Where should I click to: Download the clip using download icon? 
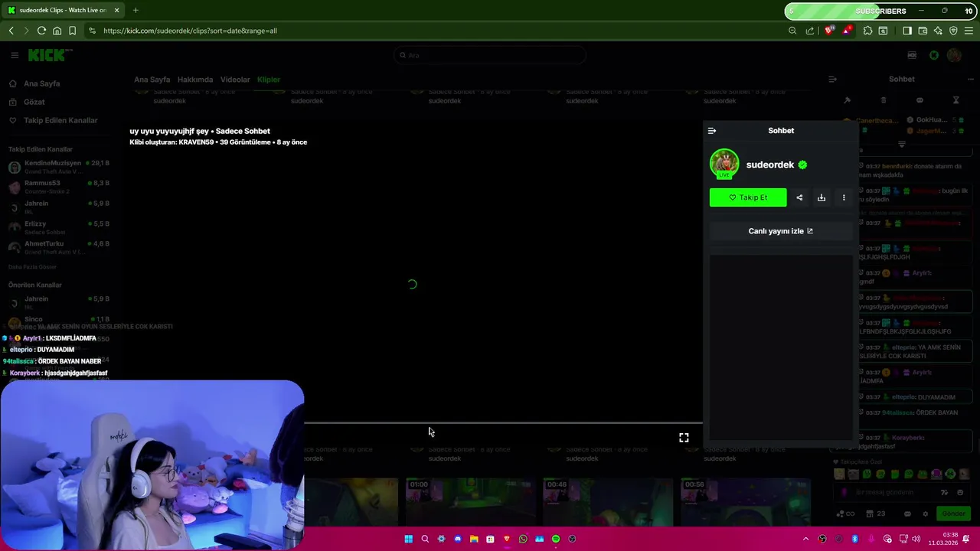click(x=822, y=197)
